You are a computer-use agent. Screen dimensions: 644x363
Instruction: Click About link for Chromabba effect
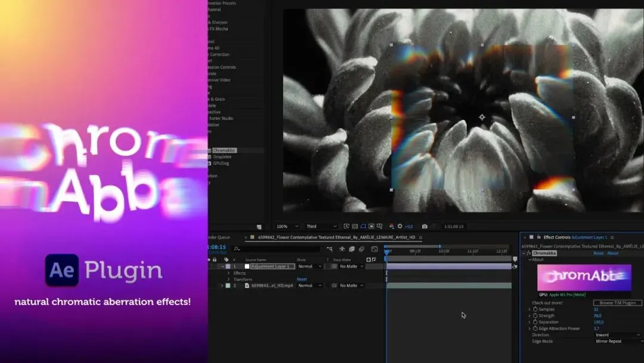click(x=613, y=253)
